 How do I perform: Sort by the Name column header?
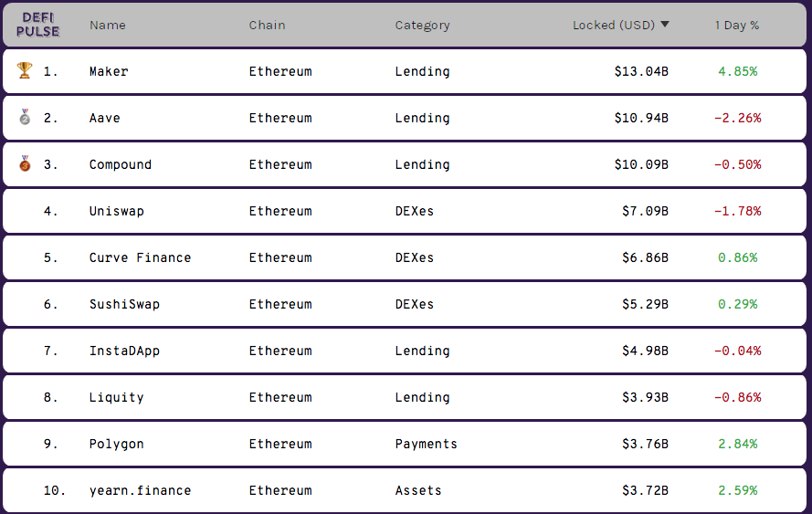coord(107,25)
